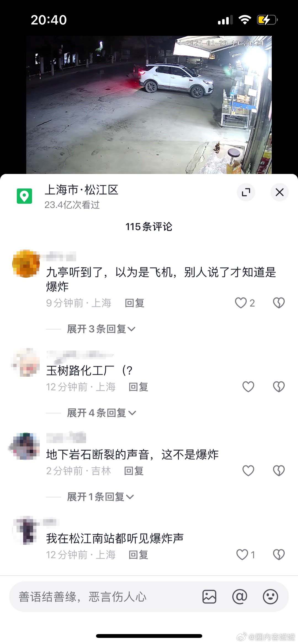The width and height of the screenshot is (298, 644).
Task: Dislike the 玉树路化工厂 comment
Action: point(279,387)
